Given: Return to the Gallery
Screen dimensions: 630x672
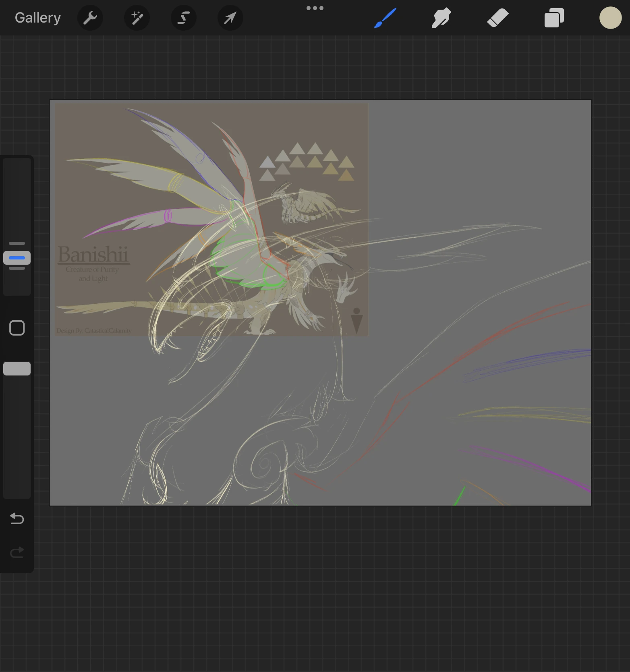Looking at the screenshot, I should click(38, 18).
